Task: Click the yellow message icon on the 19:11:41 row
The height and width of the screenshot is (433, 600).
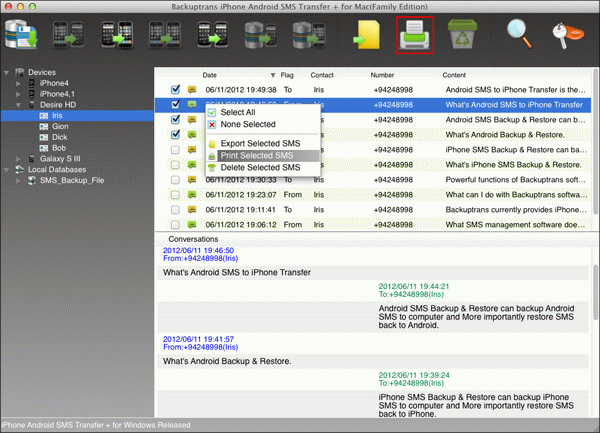Action: coord(192,210)
